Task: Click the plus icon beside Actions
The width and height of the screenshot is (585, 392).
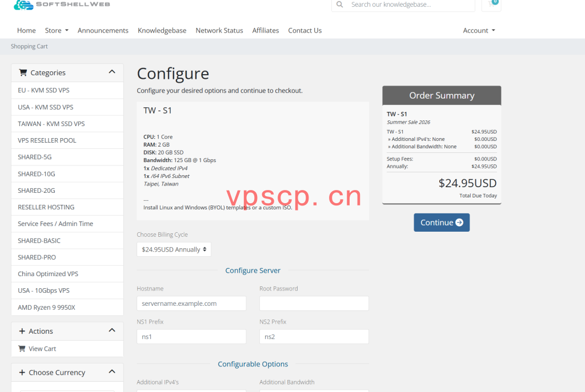Action: 22,331
